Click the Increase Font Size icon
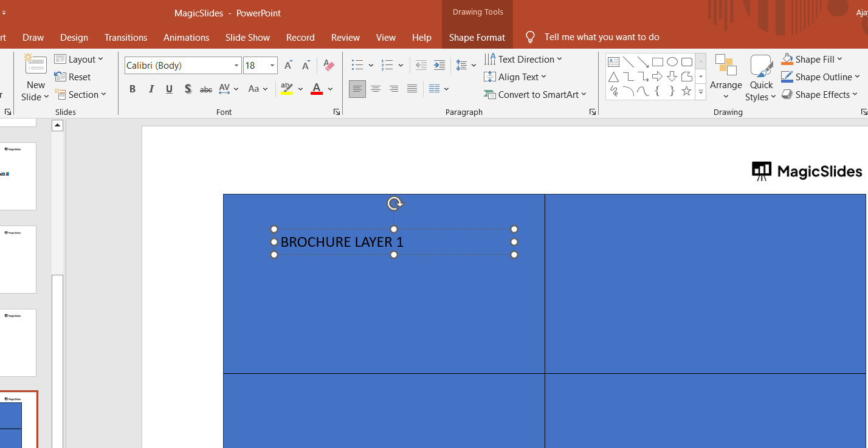This screenshot has width=868, height=448. coord(289,66)
